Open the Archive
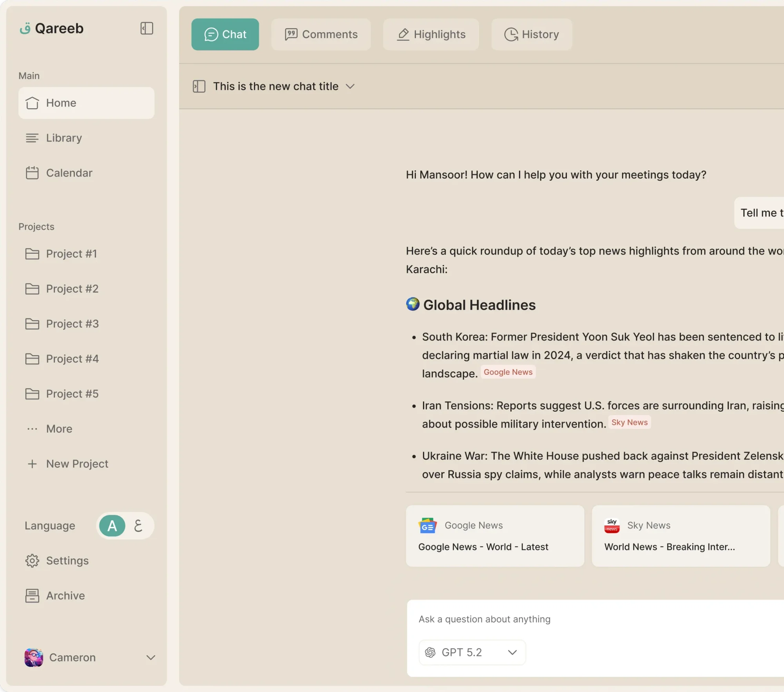 pos(86,595)
